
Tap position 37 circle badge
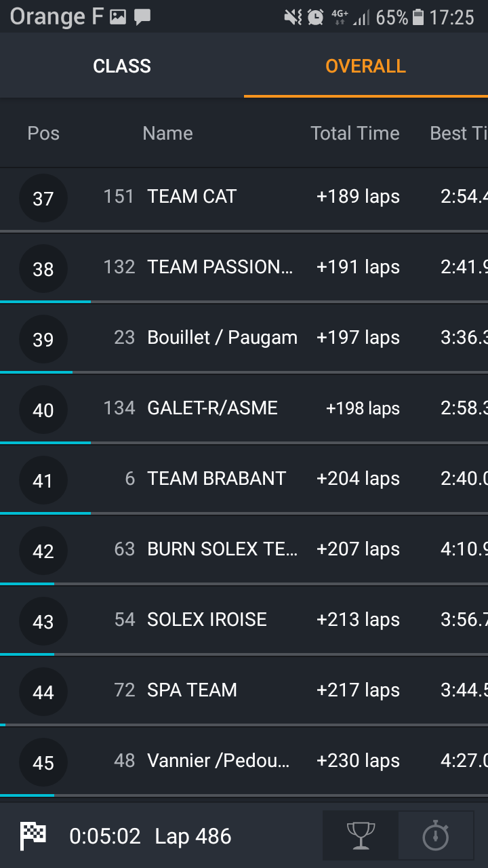click(43, 198)
